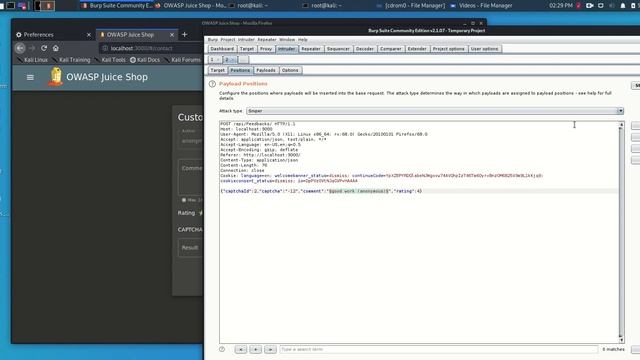
Task: Open terminal launcher in top panel
Action: point(11,6)
